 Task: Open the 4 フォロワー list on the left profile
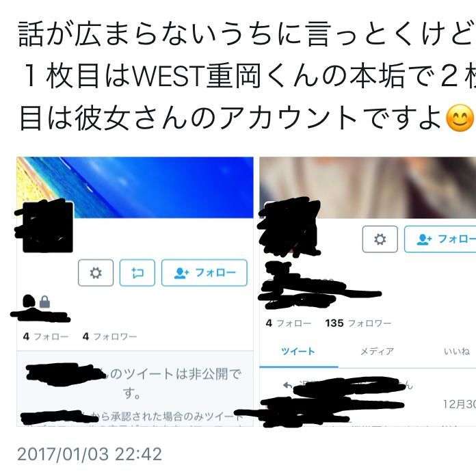(x=109, y=336)
